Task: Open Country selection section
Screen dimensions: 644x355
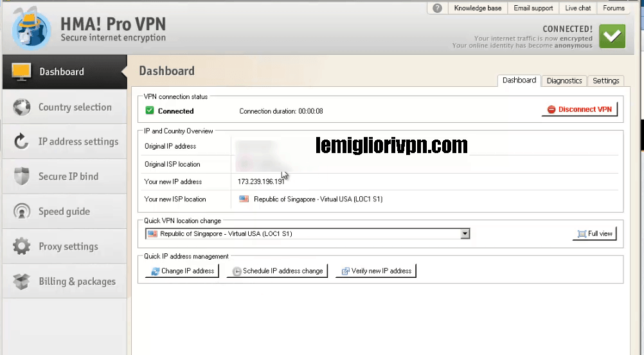Action: click(x=65, y=107)
